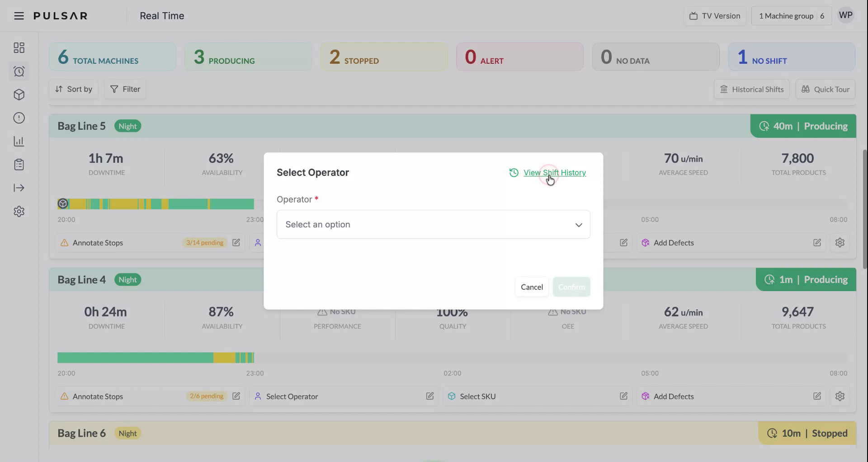
Task: Toggle the Sort by control
Action: pyautogui.click(x=73, y=89)
